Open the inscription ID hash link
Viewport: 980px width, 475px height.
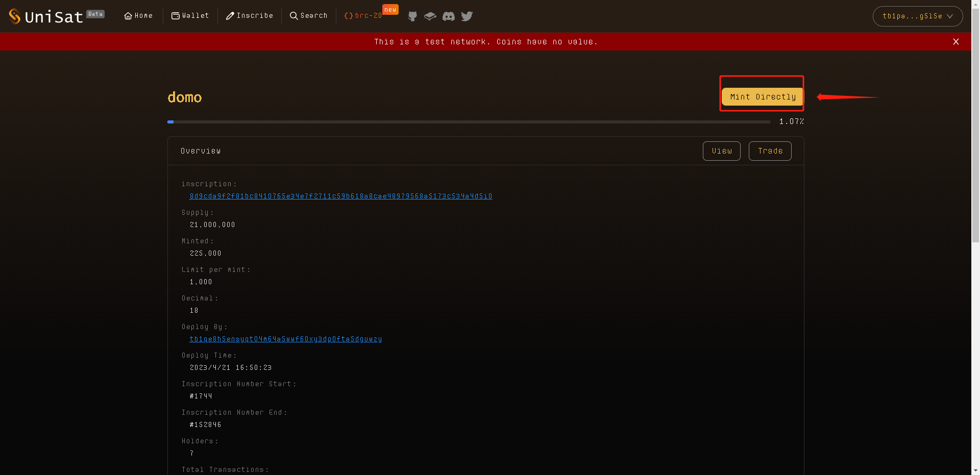(340, 196)
